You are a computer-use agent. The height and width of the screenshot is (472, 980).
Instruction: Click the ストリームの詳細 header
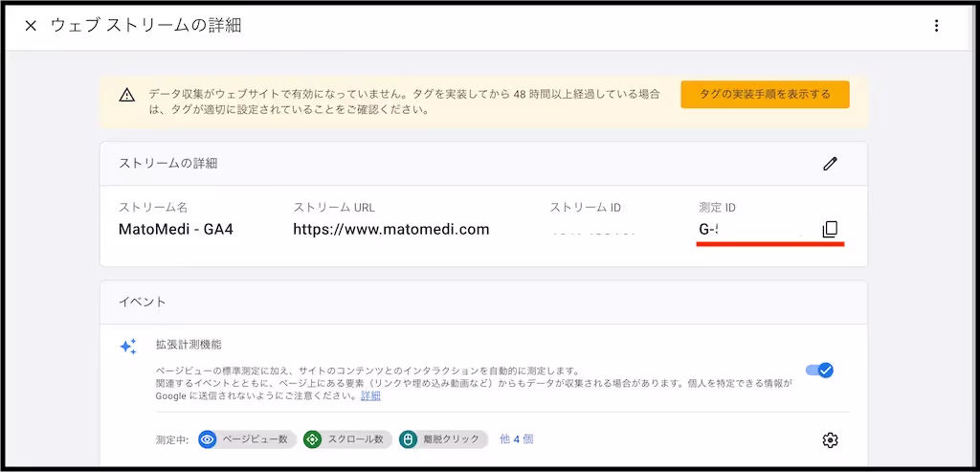(x=168, y=164)
